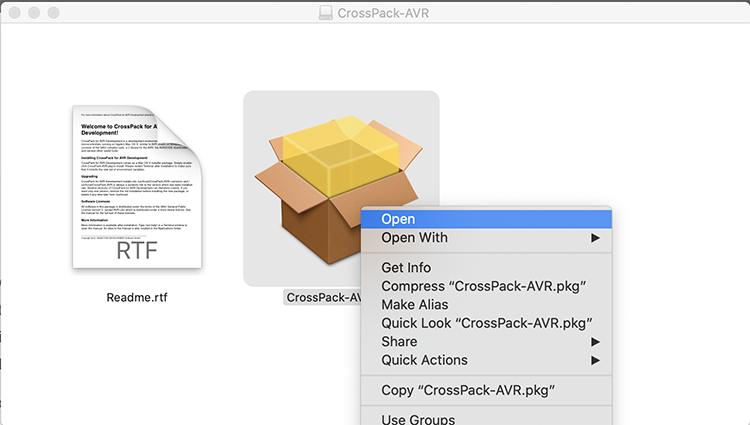Choose Compress "CrossPack-AVR.pkg"
Screen dimensions: 750x425
click(x=486, y=286)
